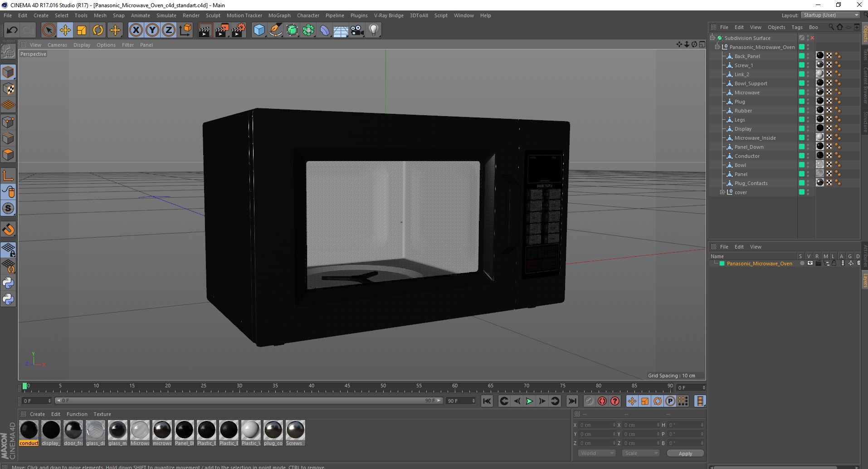Open the Simulate menu
Image resolution: width=868 pixels, height=469 pixels.
click(166, 15)
